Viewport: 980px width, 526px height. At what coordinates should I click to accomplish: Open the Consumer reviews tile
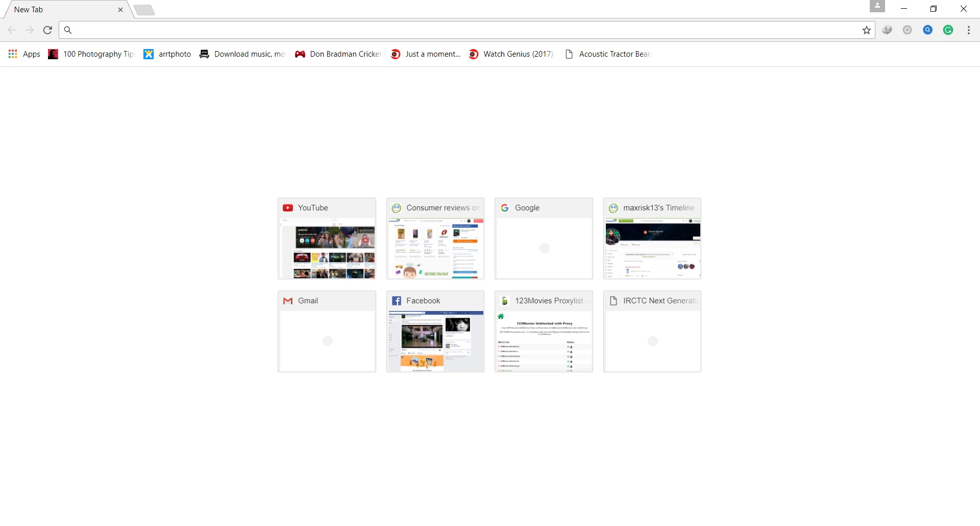(x=435, y=238)
